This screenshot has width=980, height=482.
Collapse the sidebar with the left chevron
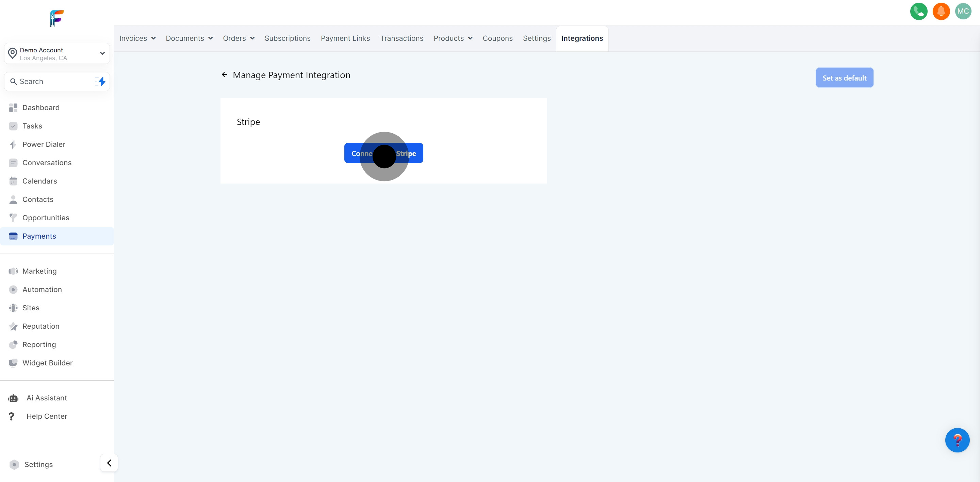pyautogui.click(x=109, y=463)
